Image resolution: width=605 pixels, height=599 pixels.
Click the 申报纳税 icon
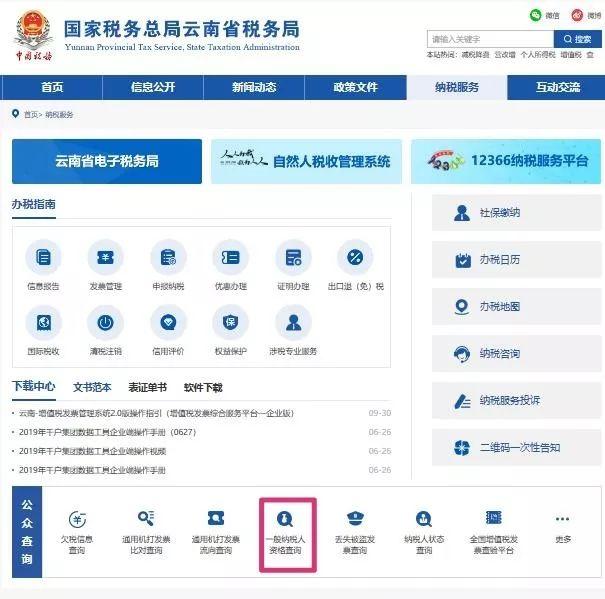click(168, 257)
